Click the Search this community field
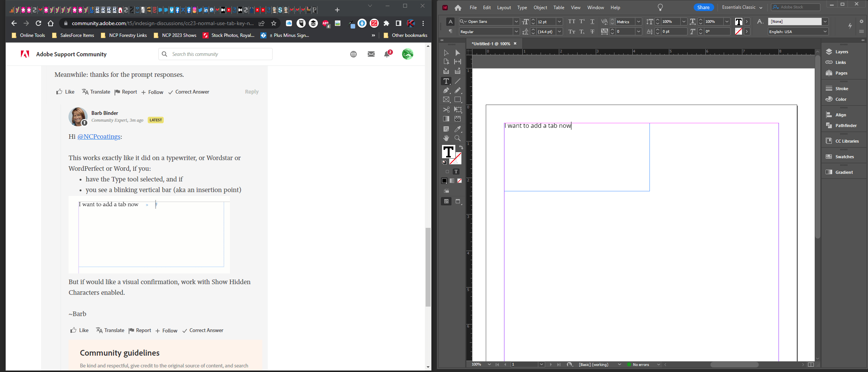 (x=215, y=54)
